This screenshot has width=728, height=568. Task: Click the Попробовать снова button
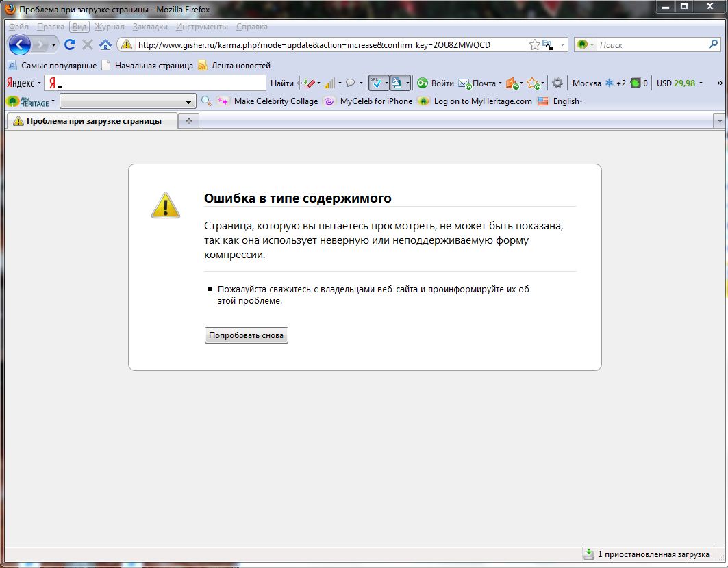[x=246, y=335]
